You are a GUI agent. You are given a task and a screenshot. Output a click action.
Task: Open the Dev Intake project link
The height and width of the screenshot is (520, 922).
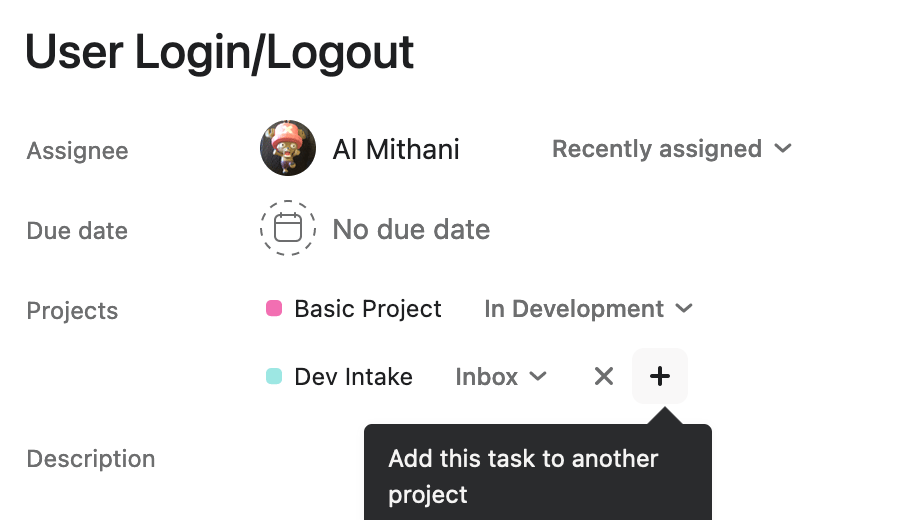pos(353,377)
